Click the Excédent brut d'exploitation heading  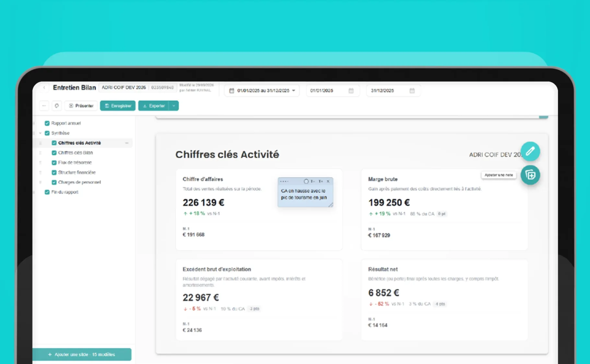(x=217, y=269)
